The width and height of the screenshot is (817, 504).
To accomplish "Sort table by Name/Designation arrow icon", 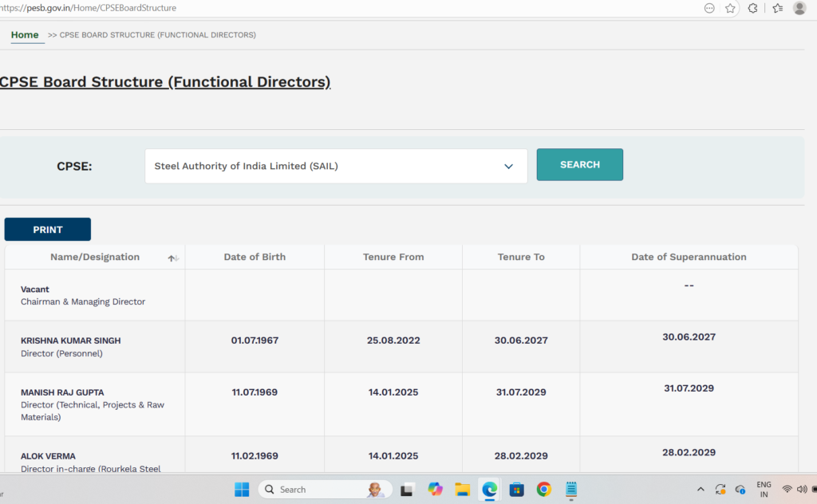I will pyautogui.click(x=172, y=258).
